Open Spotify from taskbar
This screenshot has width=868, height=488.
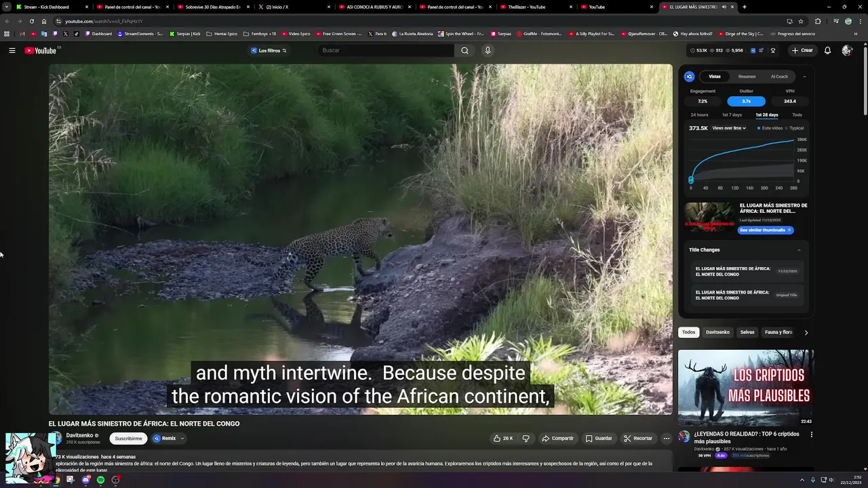pos(100,480)
